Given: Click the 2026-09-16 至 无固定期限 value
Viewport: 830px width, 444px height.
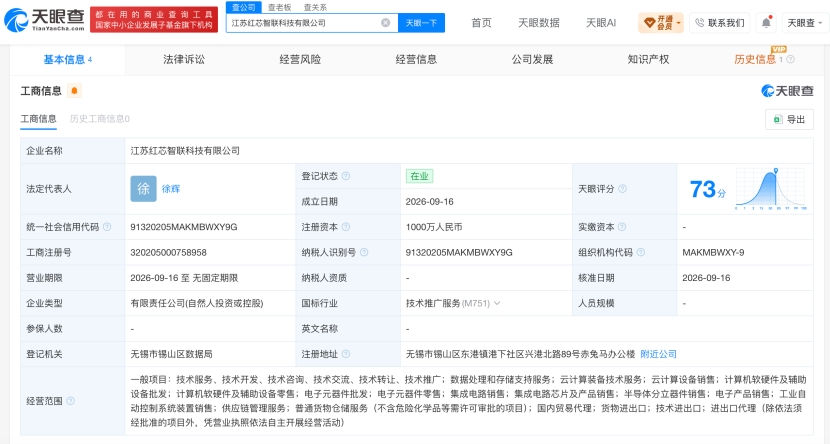Looking at the screenshot, I should [x=184, y=278].
